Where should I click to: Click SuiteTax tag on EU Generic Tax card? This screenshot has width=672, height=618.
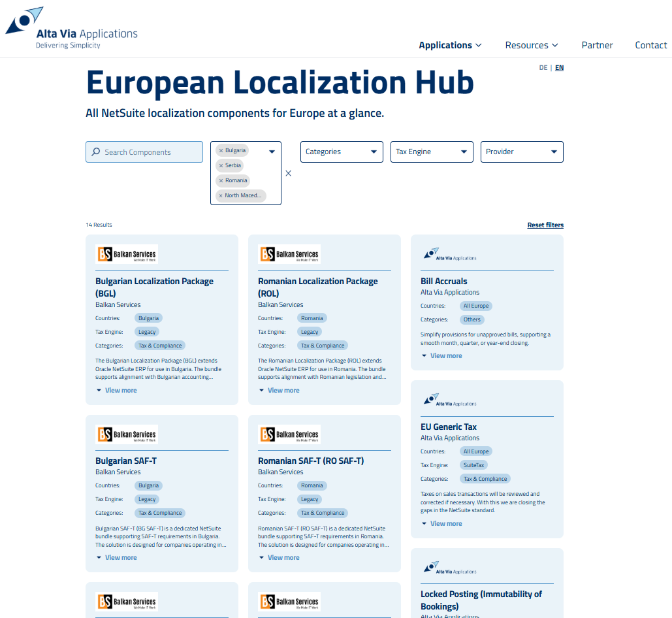(x=473, y=465)
